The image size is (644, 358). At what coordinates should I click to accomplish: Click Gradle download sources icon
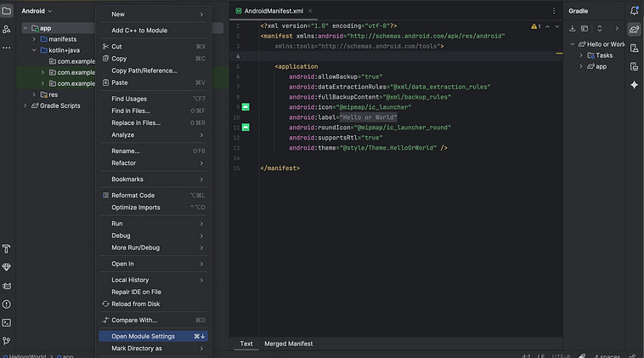572,28
